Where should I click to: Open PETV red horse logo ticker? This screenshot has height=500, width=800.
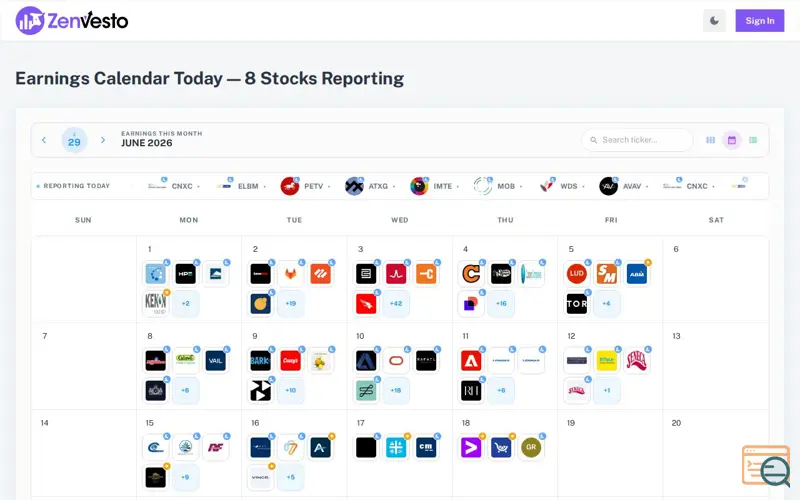[305, 186]
